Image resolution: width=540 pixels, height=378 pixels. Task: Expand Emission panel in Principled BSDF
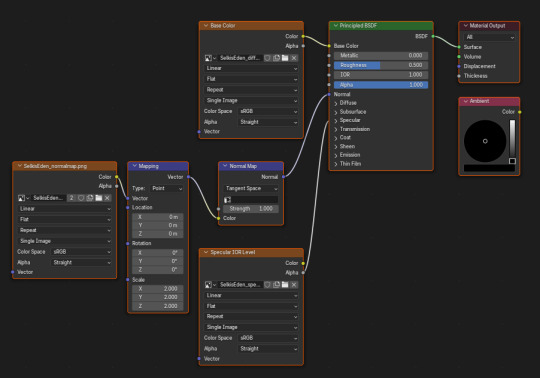click(x=336, y=155)
